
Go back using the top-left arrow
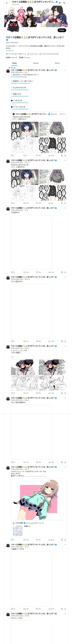pos(7,3)
